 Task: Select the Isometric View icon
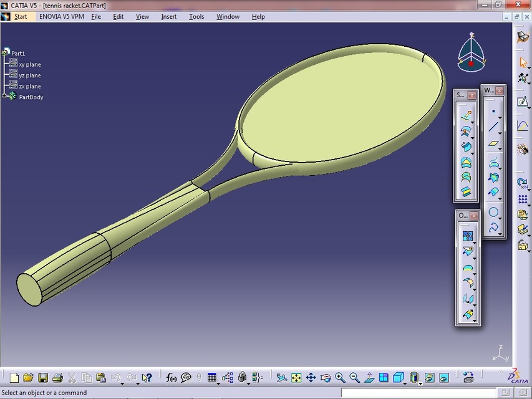pos(397,377)
